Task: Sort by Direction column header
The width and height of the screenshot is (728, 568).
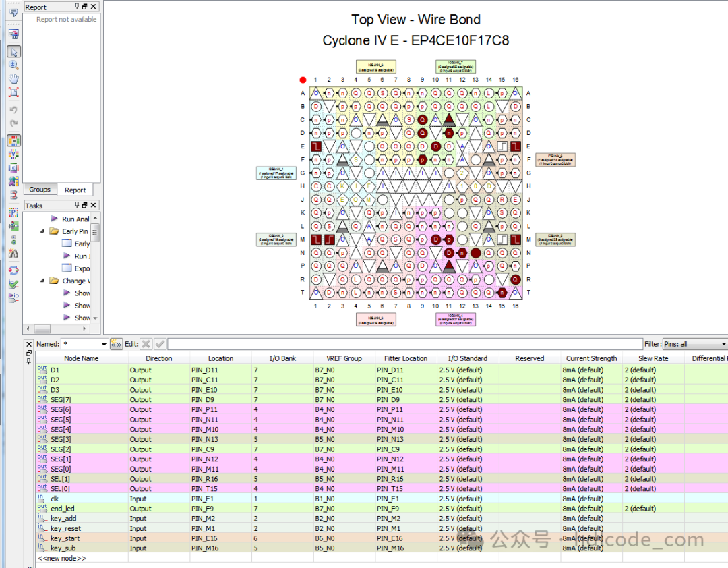Action: pyautogui.click(x=159, y=358)
